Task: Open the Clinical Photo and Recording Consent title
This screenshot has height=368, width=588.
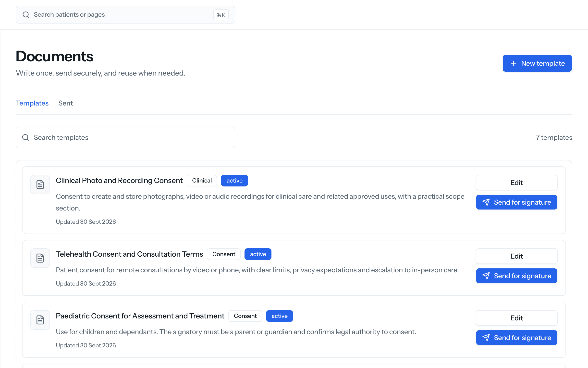Action: [119, 181]
